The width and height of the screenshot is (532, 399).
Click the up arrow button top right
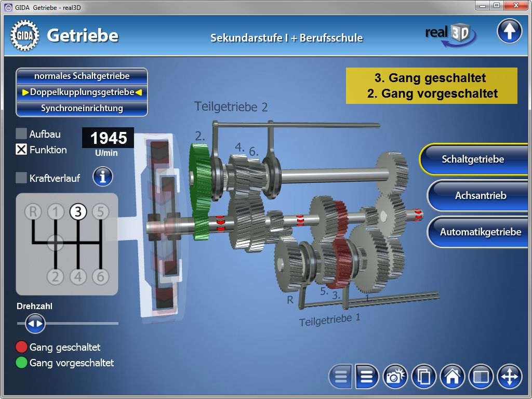point(509,32)
